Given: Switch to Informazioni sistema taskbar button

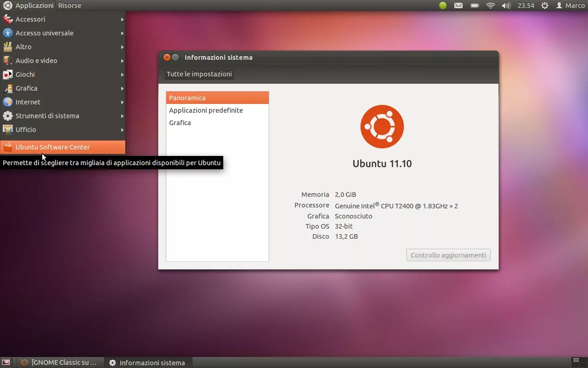Looking at the screenshot, I should tap(147, 362).
